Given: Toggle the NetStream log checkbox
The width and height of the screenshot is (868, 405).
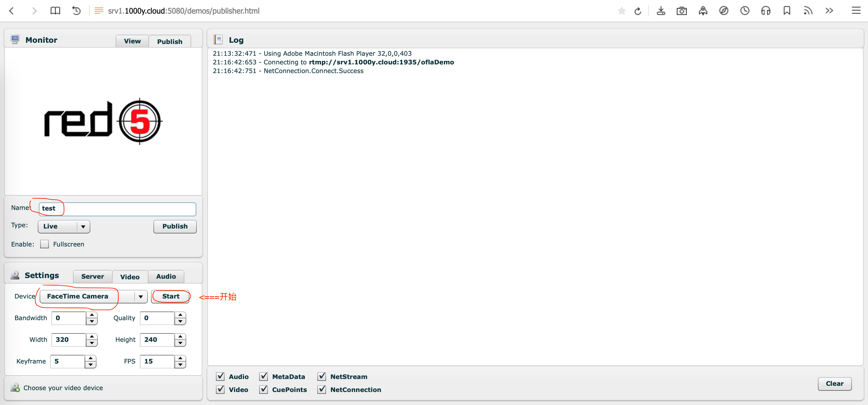Looking at the screenshot, I should tap(322, 376).
